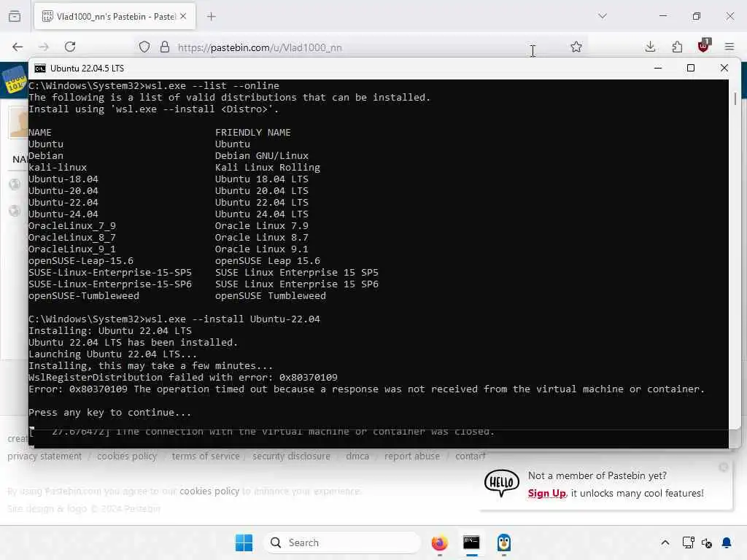This screenshot has height=560, width=747.
Task: Open terms of service link
Action: (x=206, y=456)
